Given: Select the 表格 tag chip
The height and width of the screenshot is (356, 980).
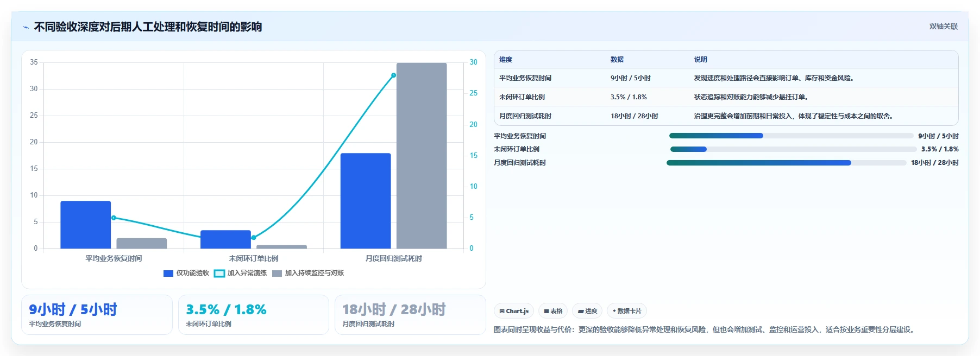Looking at the screenshot, I should 553,311.
